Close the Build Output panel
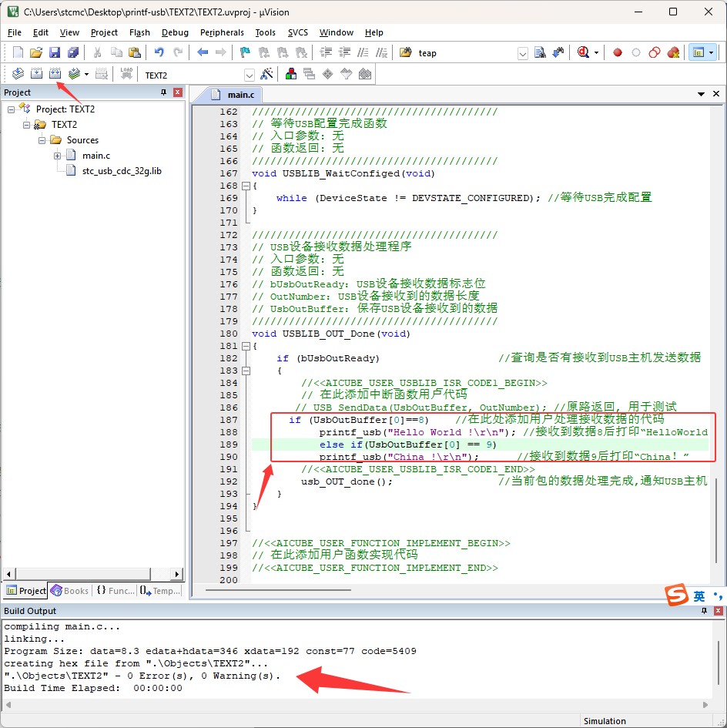 (719, 611)
